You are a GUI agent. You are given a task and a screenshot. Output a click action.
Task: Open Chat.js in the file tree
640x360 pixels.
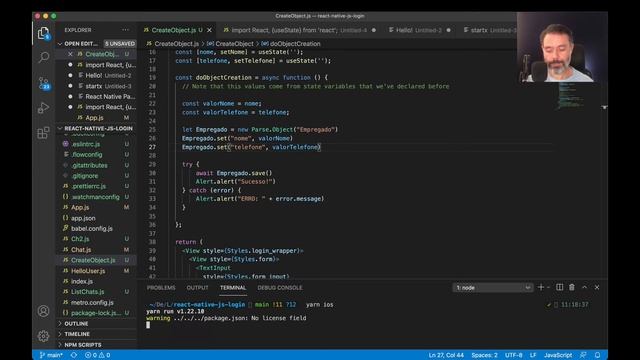(x=96, y=249)
